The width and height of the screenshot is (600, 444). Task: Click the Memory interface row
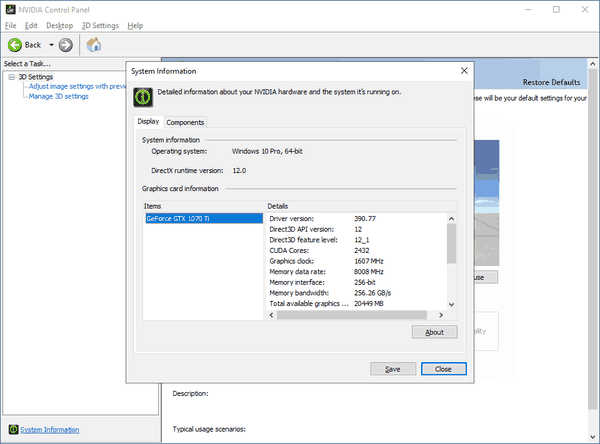[x=356, y=282]
